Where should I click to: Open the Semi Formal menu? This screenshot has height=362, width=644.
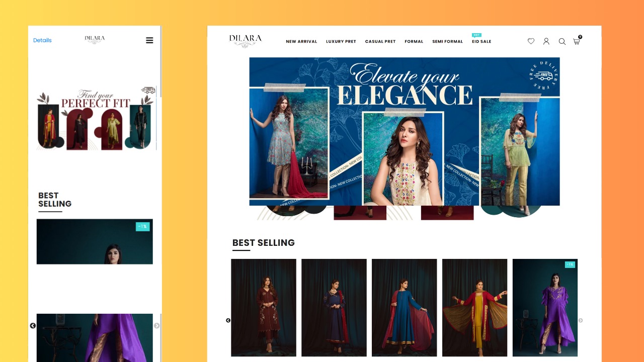tap(447, 42)
